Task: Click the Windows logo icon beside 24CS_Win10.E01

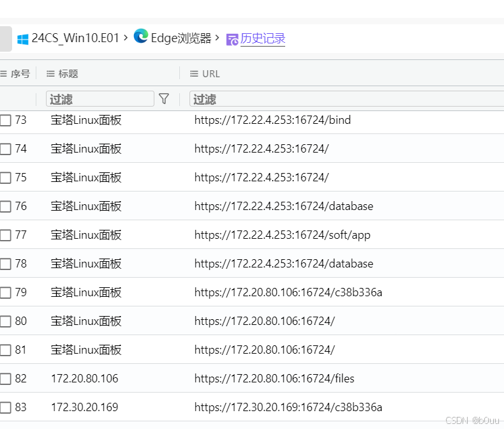Action: [x=22, y=39]
